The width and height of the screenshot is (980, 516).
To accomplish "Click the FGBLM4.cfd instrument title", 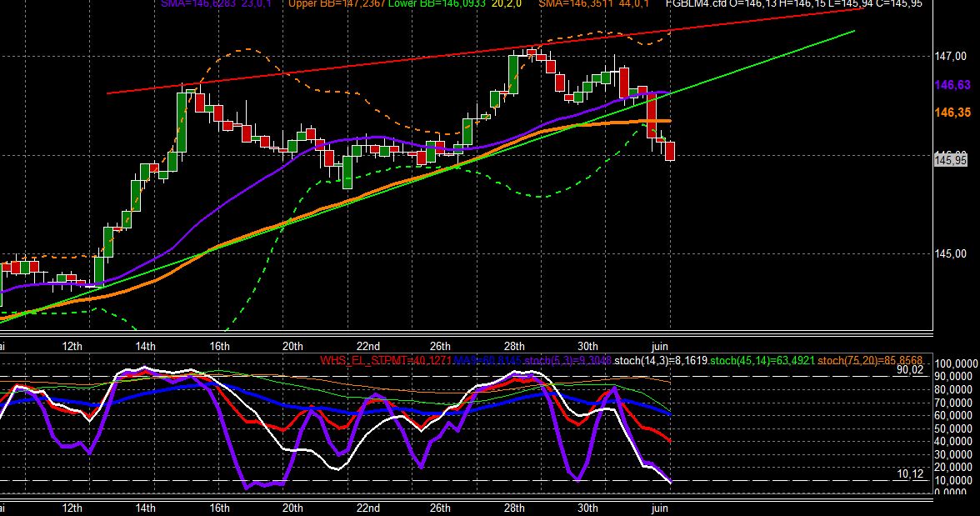I will click(x=697, y=4).
